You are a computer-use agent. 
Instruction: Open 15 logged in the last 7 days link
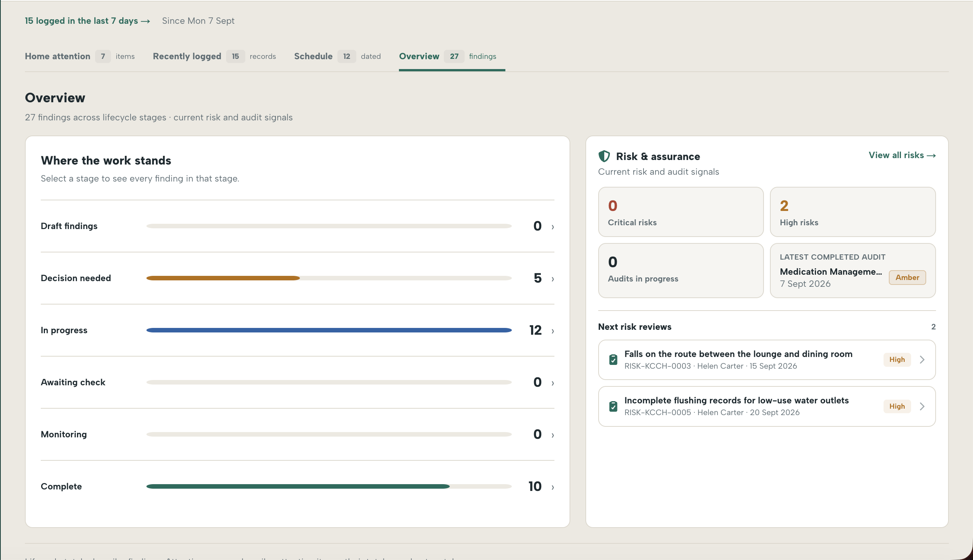[87, 21]
